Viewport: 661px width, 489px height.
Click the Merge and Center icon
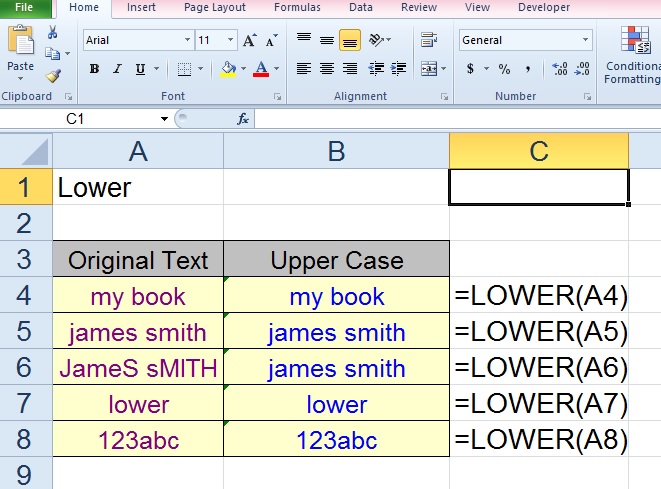428,69
